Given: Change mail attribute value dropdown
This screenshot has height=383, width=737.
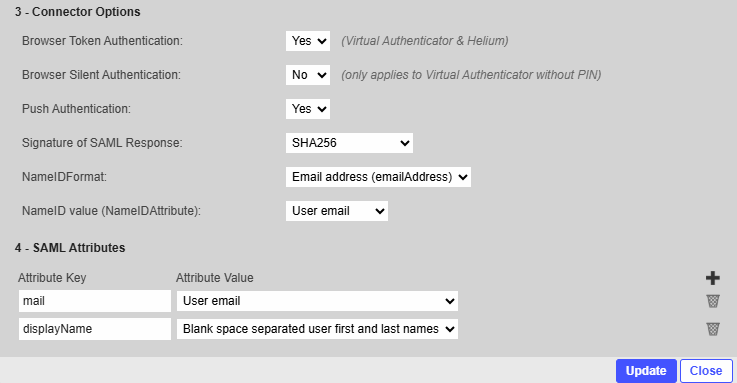Looking at the screenshot, I should point(317,301).
